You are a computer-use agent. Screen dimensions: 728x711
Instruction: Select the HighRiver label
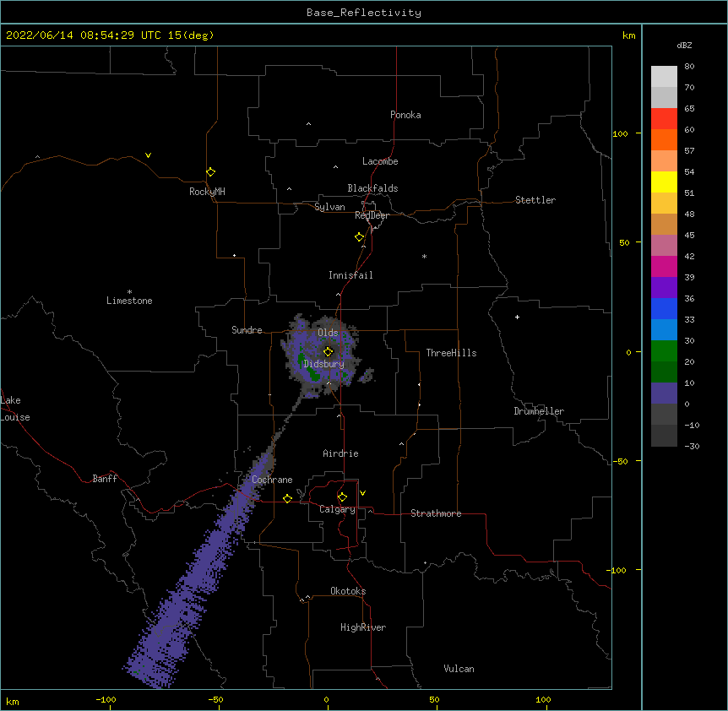point(363,627)
